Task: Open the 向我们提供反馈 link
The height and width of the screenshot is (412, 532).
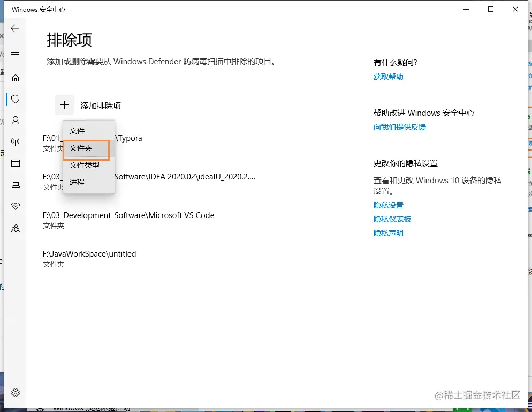Action: coord(400,127)
